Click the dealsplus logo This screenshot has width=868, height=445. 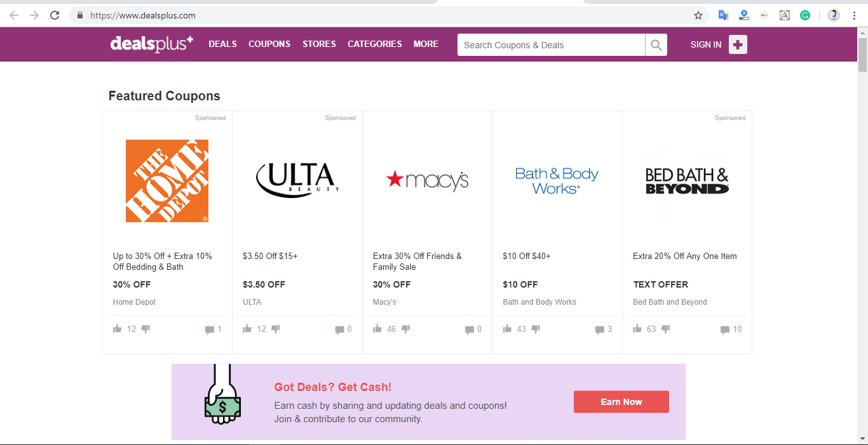151,44
